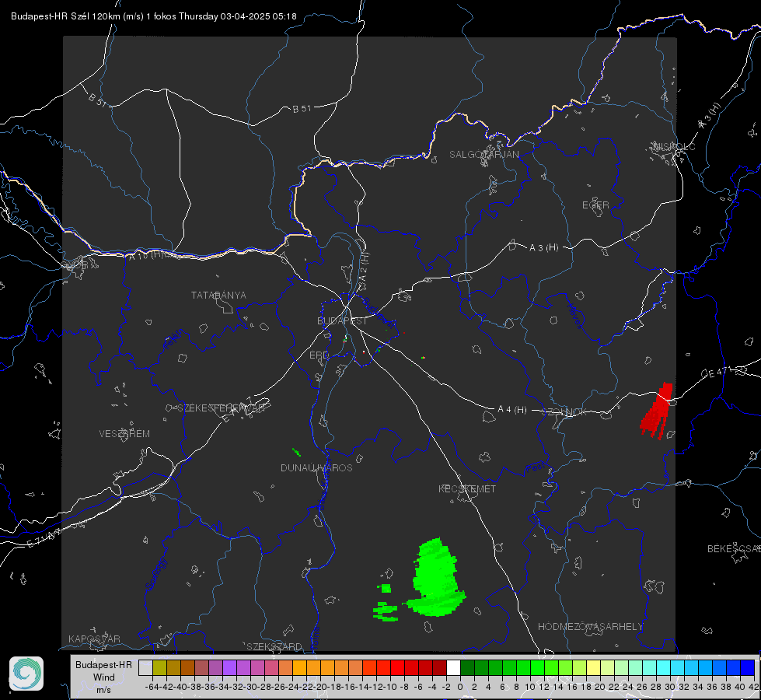Viewport: 761px width, 700px height.
Task: Click the HÓDMEZŐVÁSÁRHELY city label
Action: tap(590, 626)
